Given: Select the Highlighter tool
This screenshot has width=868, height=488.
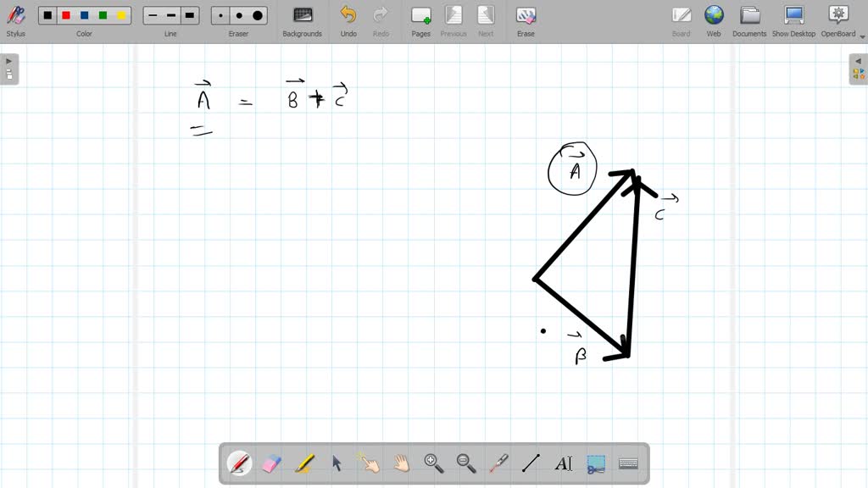Looking at the screenshot, I should (x=304, y=463).
